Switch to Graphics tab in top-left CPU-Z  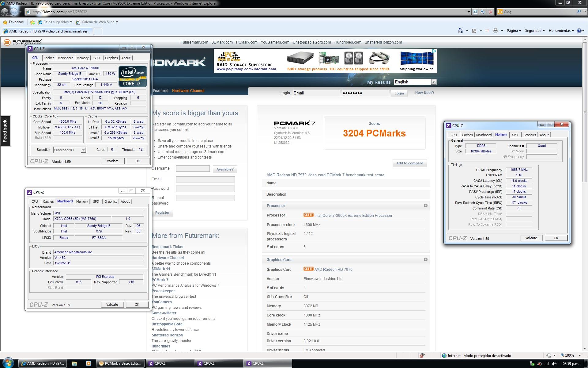111,58
